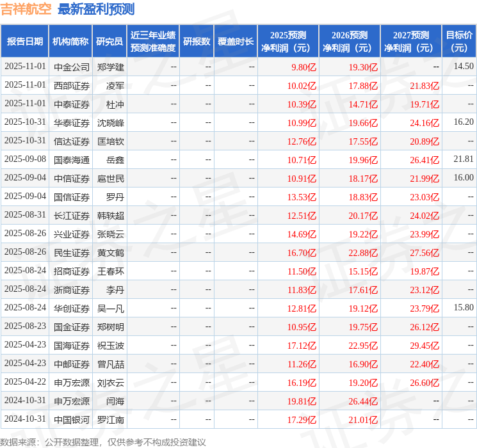477x448 pixels.
Task: Select the 招商证券 institution cell
Action: click(x=72, y=271)
